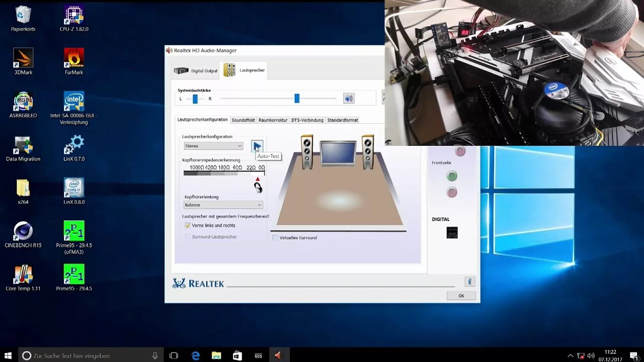Select the Data Migration desktop icon

23,145
